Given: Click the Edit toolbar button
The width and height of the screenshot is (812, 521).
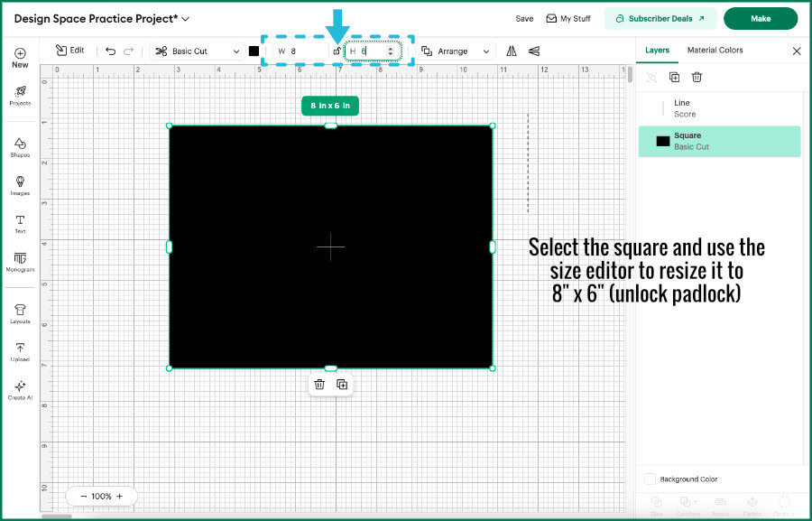Looking at the screenshot, I should pyautogui.click(x=69, y=51).
